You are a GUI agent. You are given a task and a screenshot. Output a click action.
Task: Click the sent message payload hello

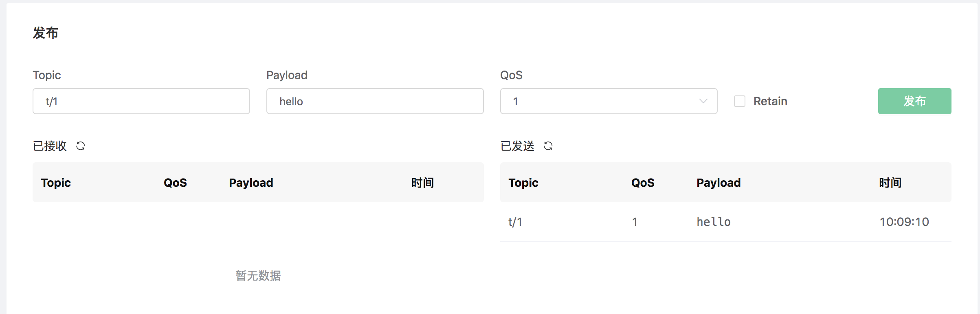tap(714, 222)
